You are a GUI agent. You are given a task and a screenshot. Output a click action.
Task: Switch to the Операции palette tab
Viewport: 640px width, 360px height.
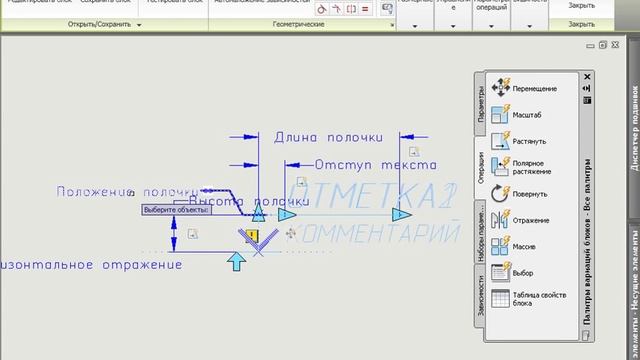pyautogui.click(x=480, y=168)
